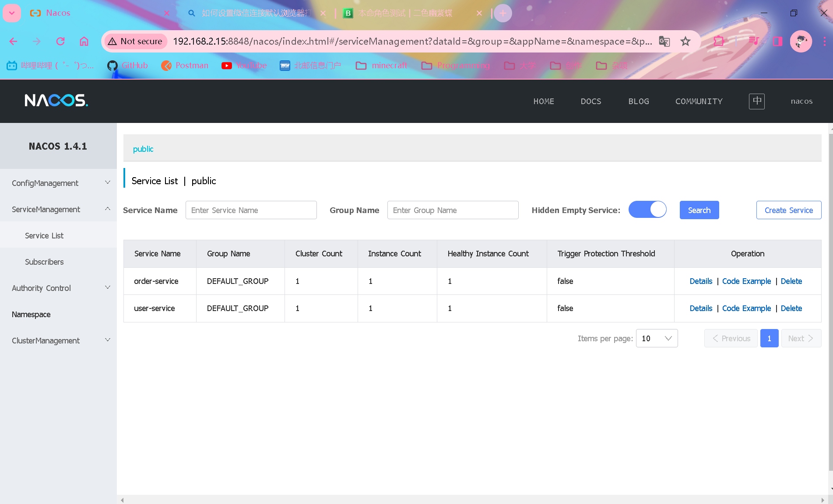Viewport: 833px width, 504px height.
Task: Select the public namespace link
Action: click(143, 149)
